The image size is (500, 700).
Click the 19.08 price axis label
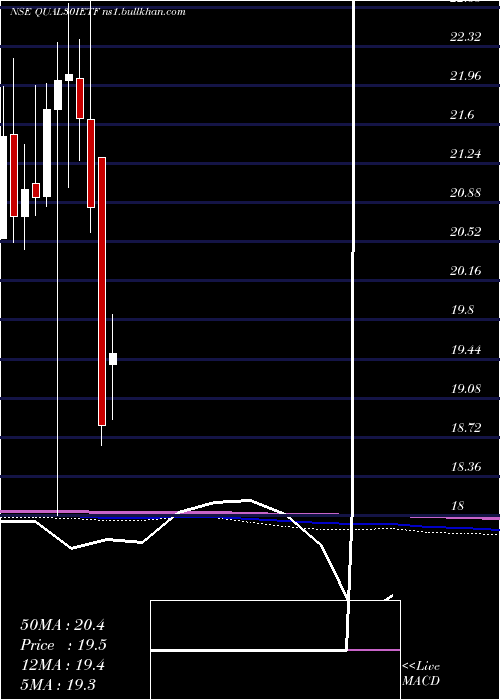pyautogui.click(x=466, y=388)
